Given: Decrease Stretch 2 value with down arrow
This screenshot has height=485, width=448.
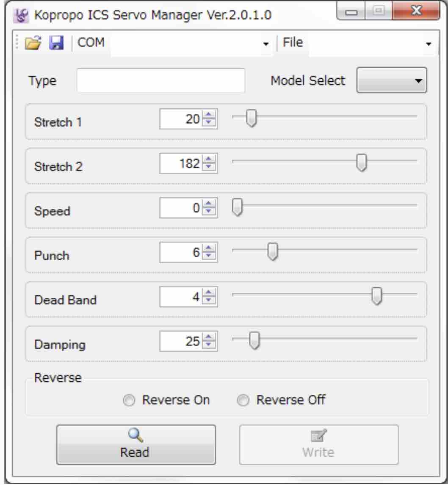Looking at the screenshot, I should [209, 167].
